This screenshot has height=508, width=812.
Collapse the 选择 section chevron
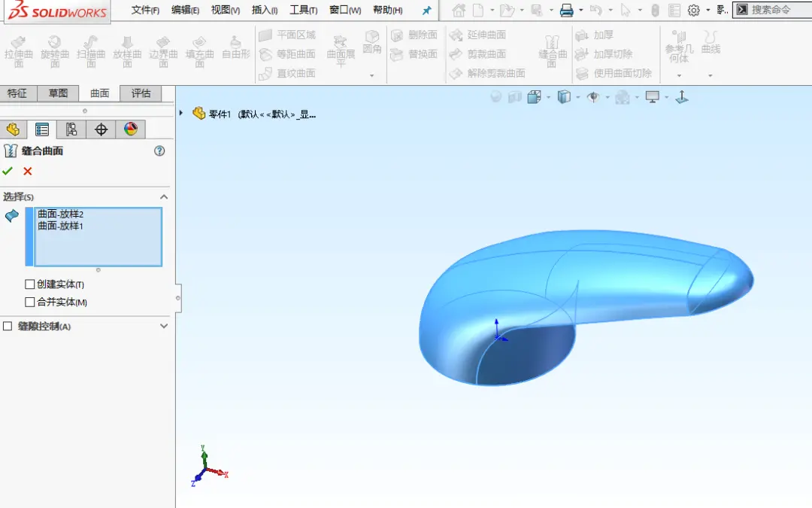[x=164, y=197]
